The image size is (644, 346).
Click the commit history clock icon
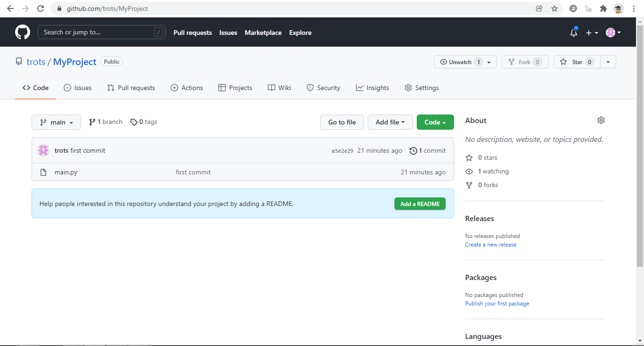click(x=413, y=151)
